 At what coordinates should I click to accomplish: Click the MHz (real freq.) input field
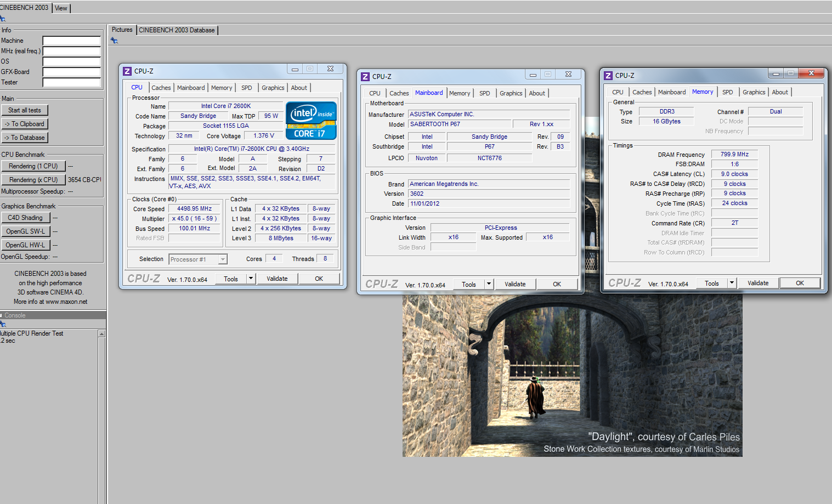(72, 51)
